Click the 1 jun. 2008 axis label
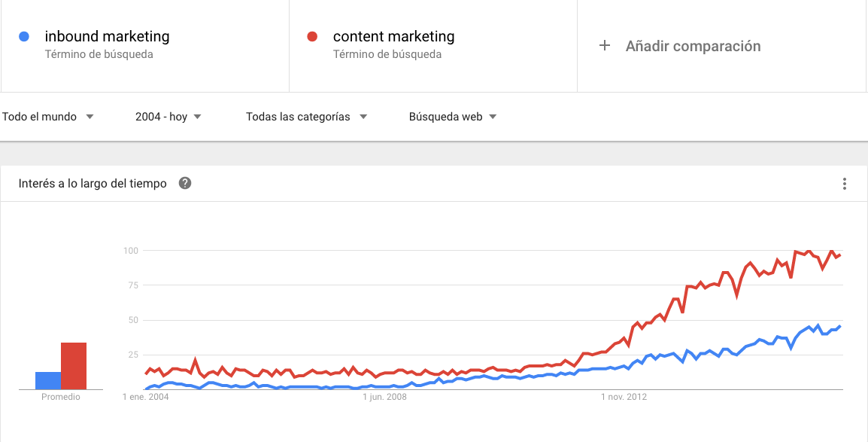Viewport: 868px width, 442px height. tap(384, 397)
